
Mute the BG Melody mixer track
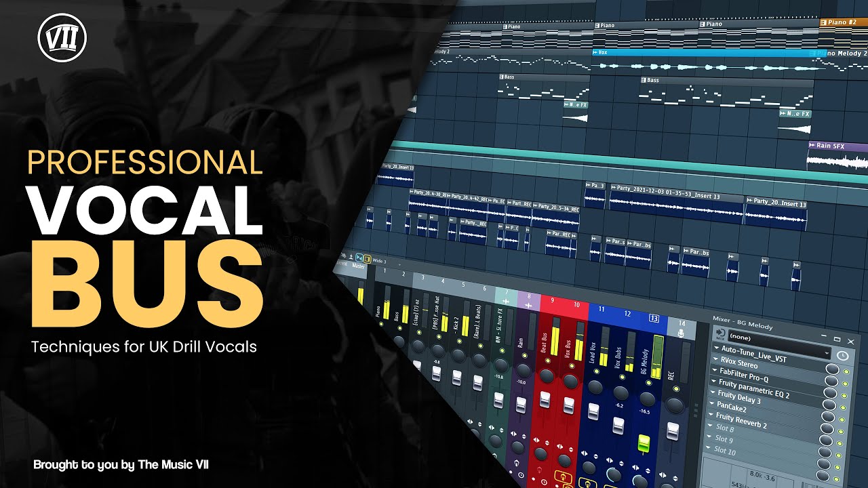point(648,382)
